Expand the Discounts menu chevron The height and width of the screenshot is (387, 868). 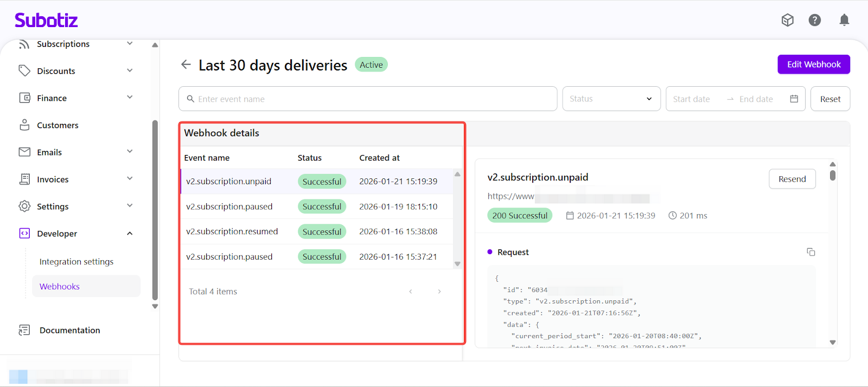pos(130,70)
